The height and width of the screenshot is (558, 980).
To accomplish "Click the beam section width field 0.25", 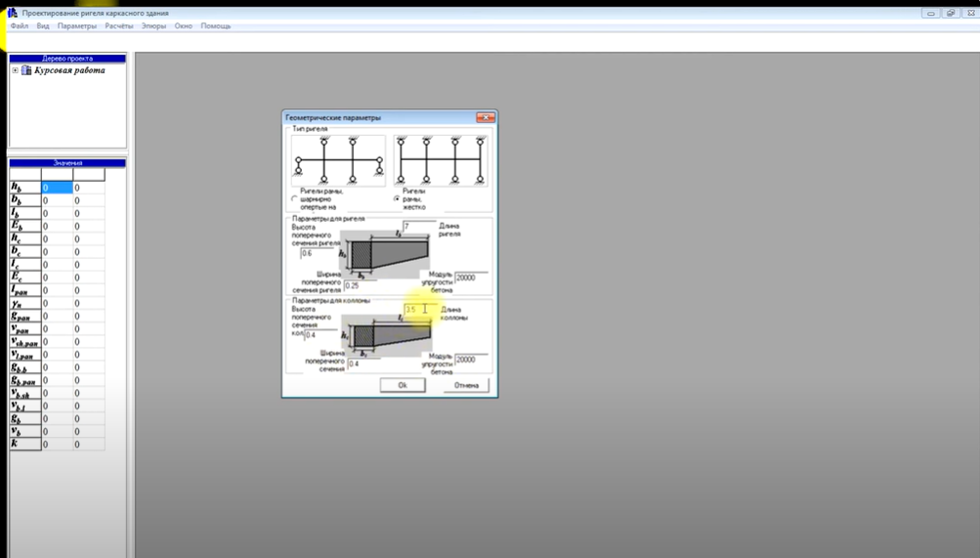I will point(360,285).
